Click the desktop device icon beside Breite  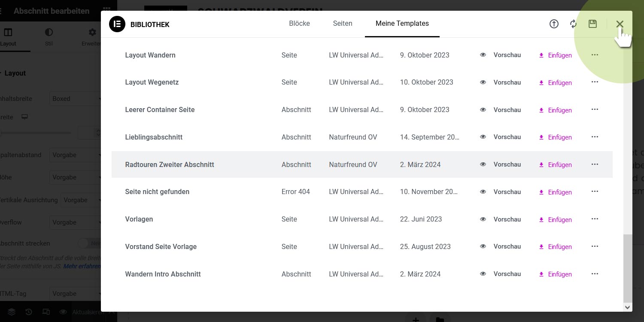click(25, 117)
